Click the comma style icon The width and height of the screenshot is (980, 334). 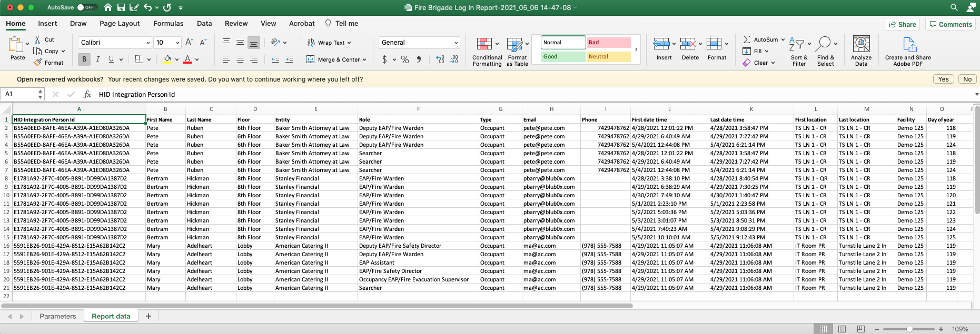pos(419,59)
